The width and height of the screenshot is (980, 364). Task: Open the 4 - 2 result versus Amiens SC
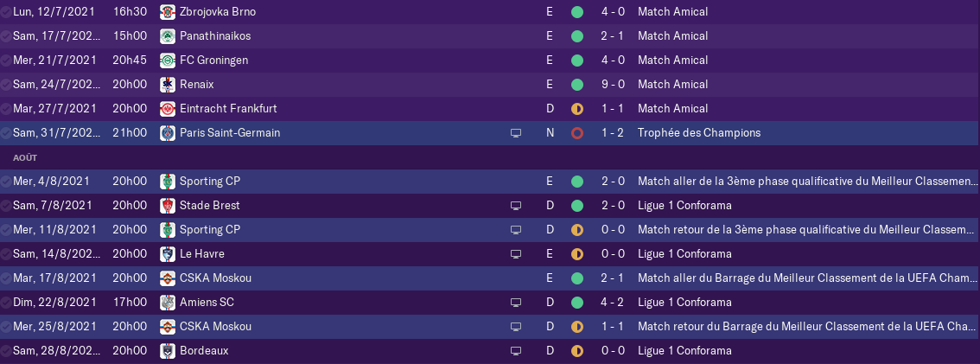613,303
